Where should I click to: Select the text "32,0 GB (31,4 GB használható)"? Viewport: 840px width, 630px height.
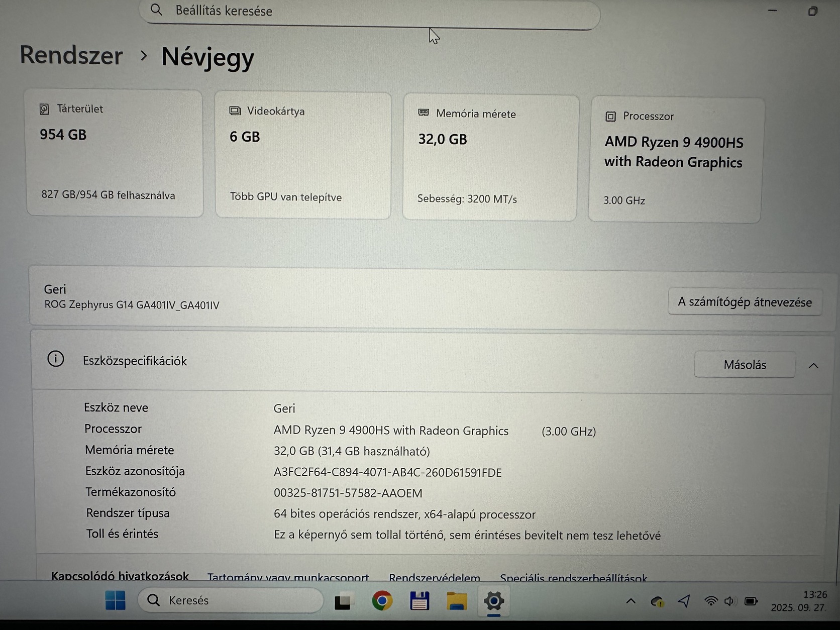coord(352,451)
